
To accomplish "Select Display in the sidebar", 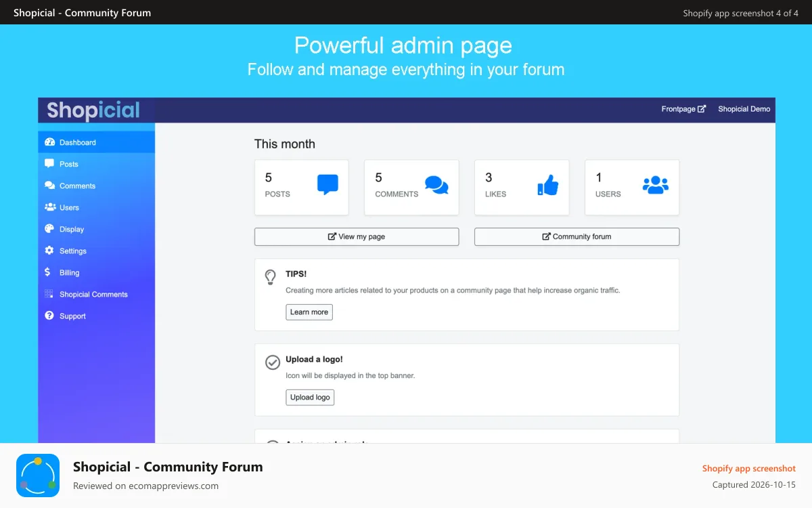I will [97, 229].
